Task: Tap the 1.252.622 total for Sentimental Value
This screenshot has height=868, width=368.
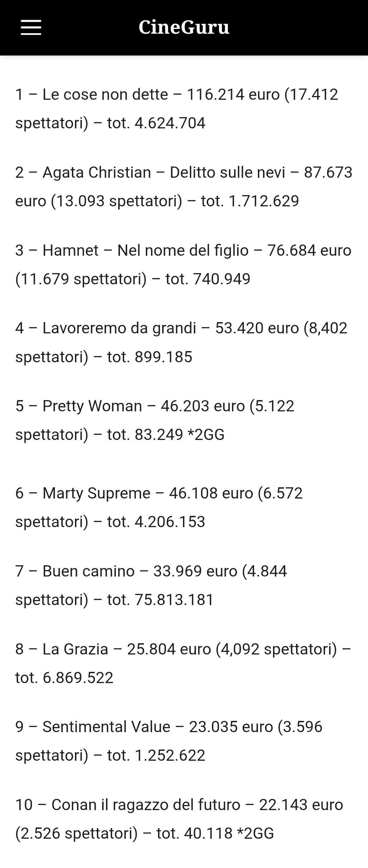Action: point(170,755)
